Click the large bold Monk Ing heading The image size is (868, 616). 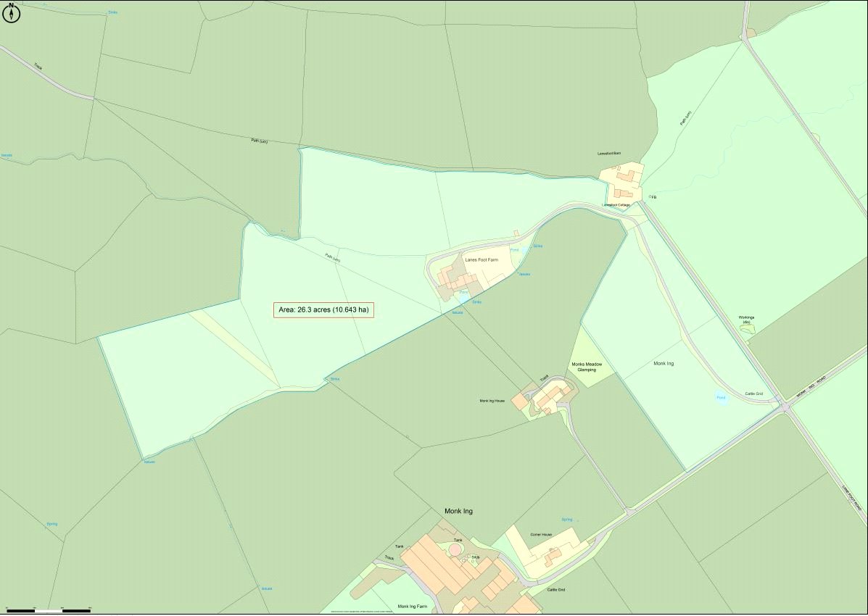click(458, 512)
